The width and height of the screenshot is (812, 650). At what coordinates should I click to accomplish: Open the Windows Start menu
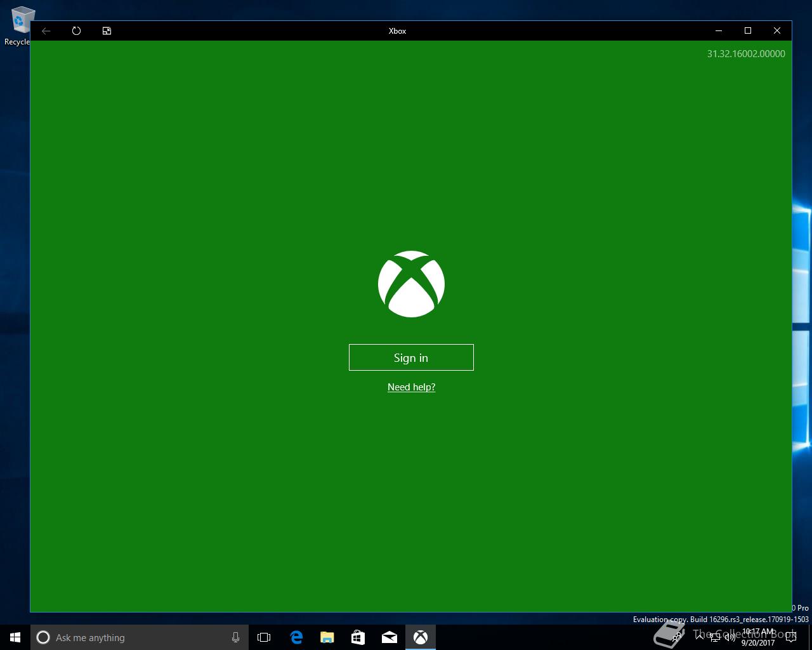(15, 637)
